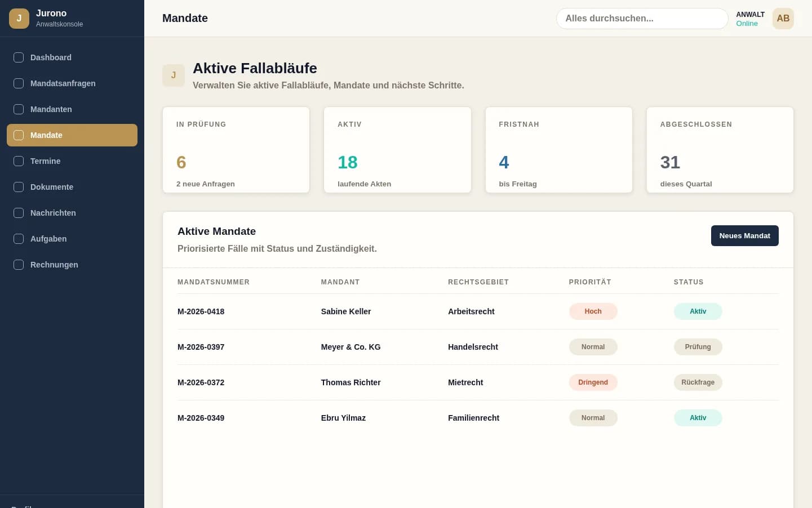Select client Meyer & Co. KG row

478,347
